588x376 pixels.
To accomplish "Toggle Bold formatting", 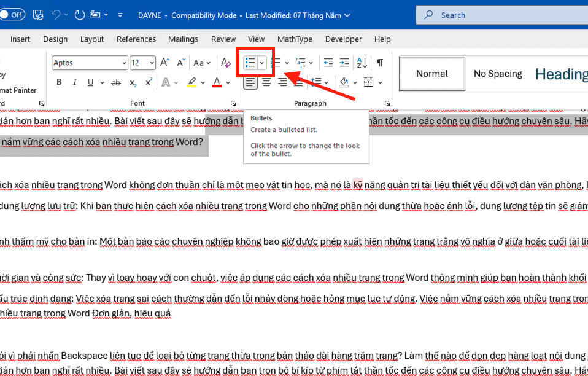I will click(59, 82).
